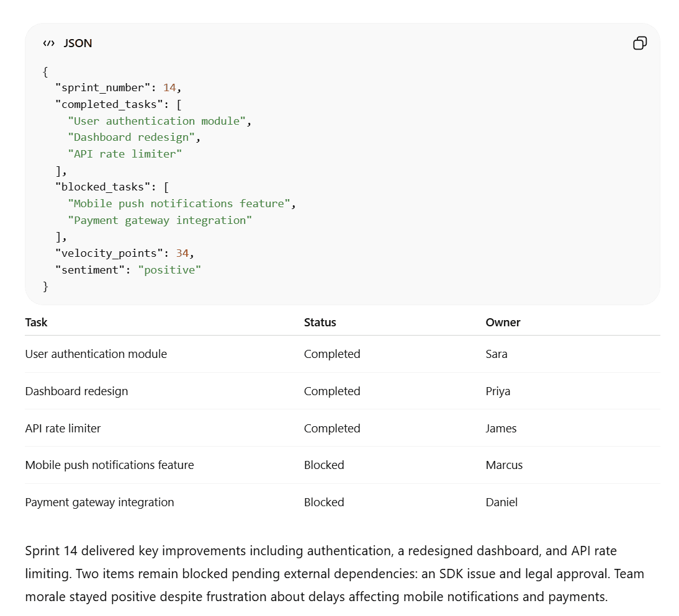Copy the JSON snippet using the clipboard icon
This screenshot has width=679, height=616.
[x=640, y=43]
